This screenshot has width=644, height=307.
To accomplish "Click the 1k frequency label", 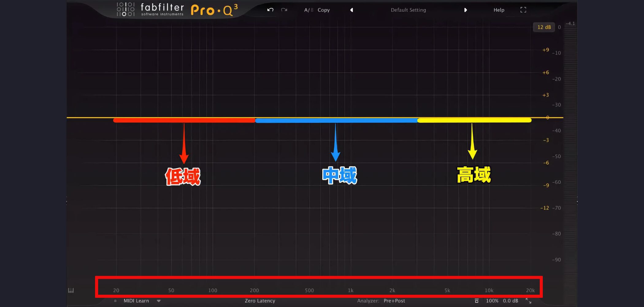I will pyautogui.click(x=351, y=290).
